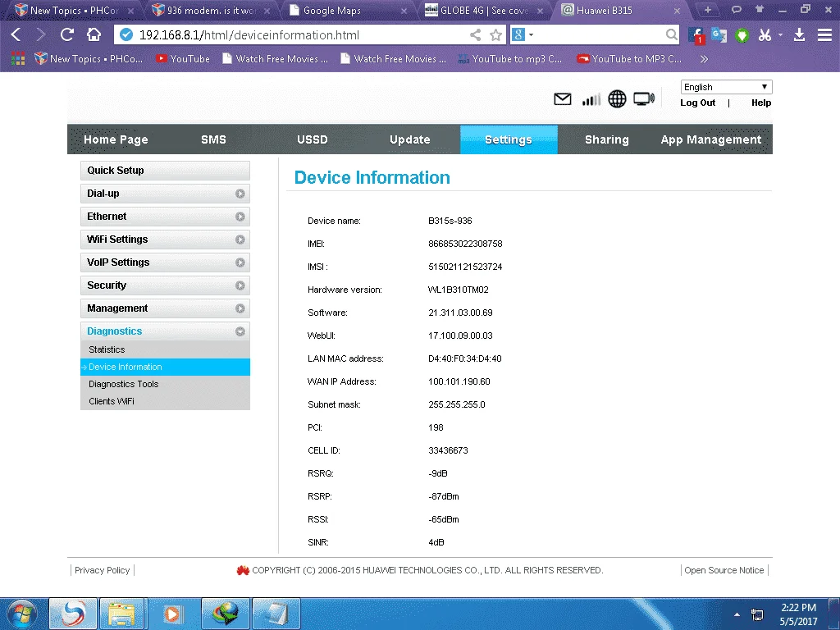This screenshot has width=840, height=630.
Task: Click the WiFi monitor status icon
Action: coord(644,98)
